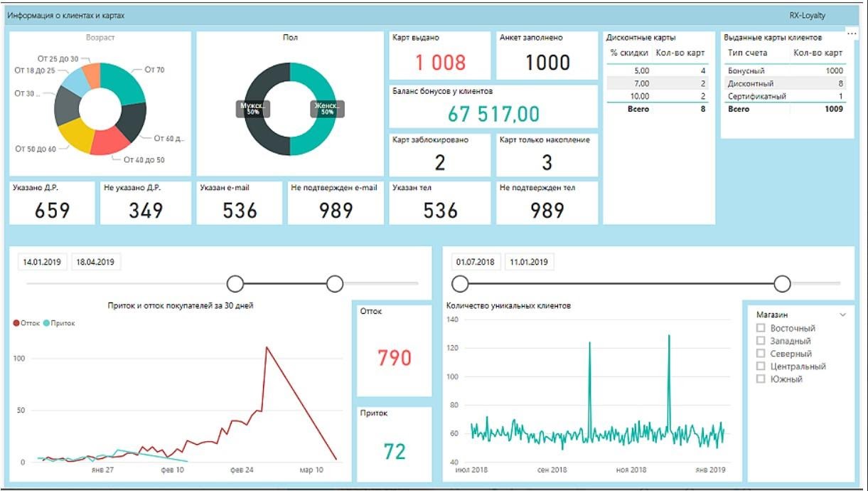Viewport: 868px width, 491px height.
Task: Click the Приток и отток покупателей chart title
Action: pos(181,306)
